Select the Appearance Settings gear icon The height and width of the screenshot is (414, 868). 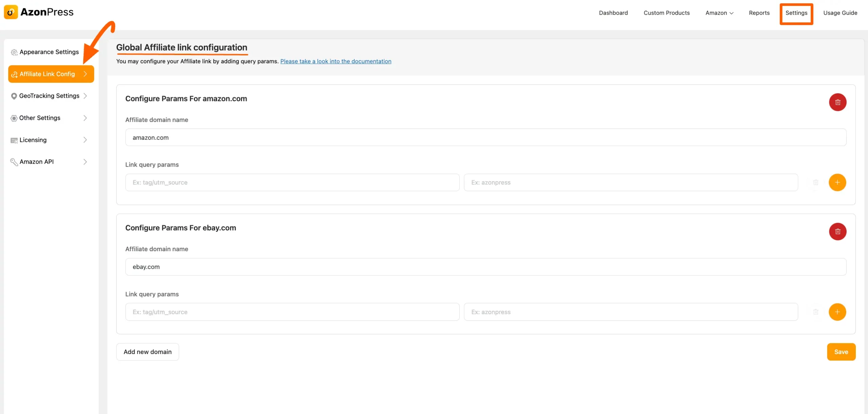pyautogui.click(x=14, y=52)
